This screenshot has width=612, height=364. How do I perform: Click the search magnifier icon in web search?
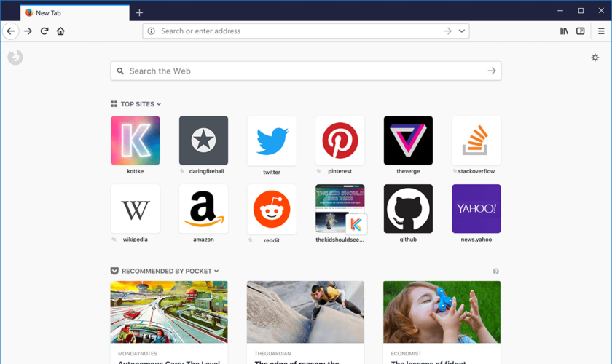[x=121, y=71]
